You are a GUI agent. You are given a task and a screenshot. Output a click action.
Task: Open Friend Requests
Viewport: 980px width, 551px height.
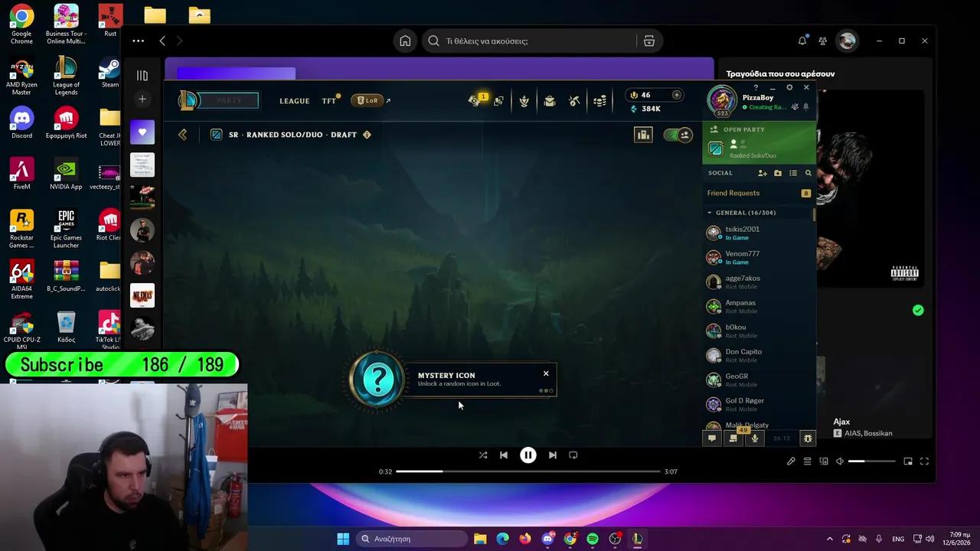tap(758, 193)
